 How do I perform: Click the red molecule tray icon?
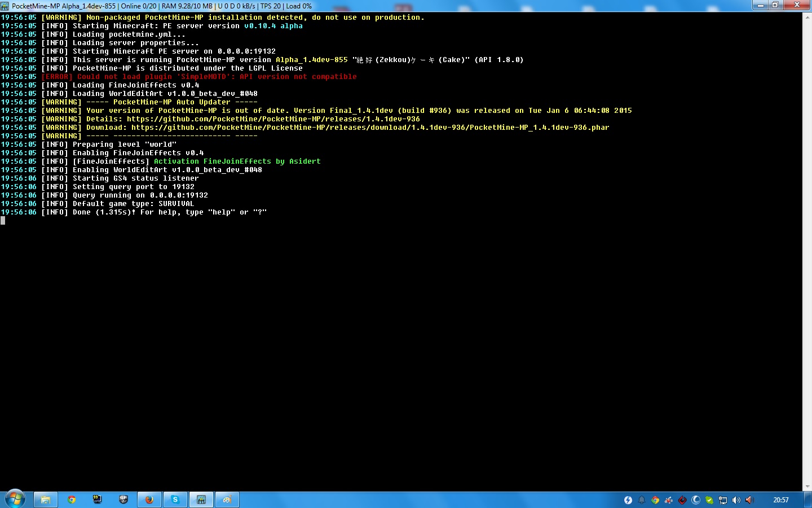[x=669, y=500]
